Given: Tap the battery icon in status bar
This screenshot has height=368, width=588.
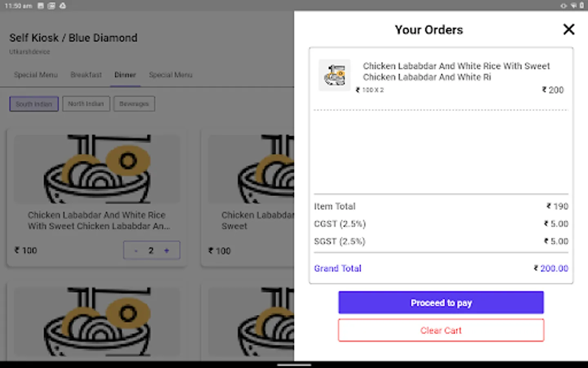Looking at the screenshot, I should (x=582, y=6).
